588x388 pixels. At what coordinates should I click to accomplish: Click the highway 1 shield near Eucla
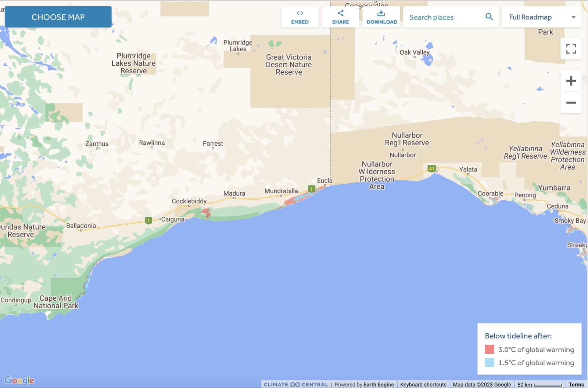[312, 189]
